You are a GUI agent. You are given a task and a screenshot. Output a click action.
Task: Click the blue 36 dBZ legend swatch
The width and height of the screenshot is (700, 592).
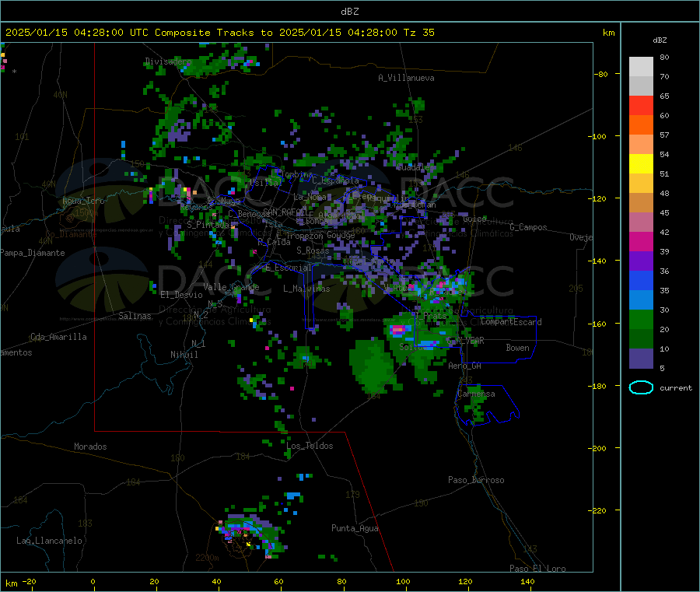(x=641, y=280)
